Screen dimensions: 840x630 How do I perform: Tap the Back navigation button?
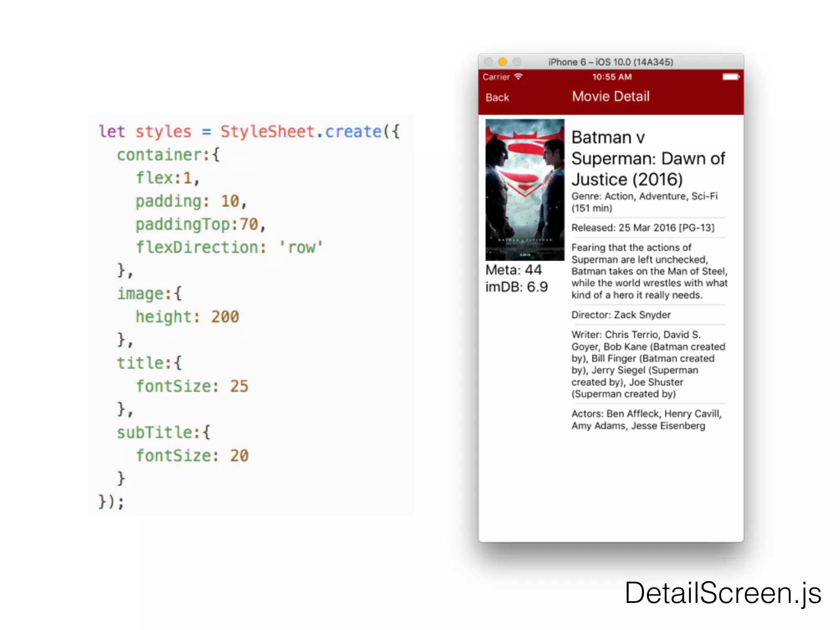497,98
